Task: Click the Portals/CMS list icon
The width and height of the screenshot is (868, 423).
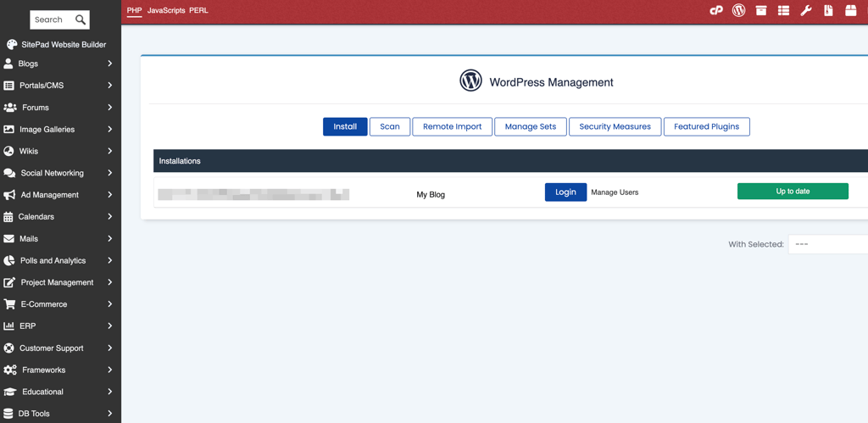Action: [x=8, y=86]
